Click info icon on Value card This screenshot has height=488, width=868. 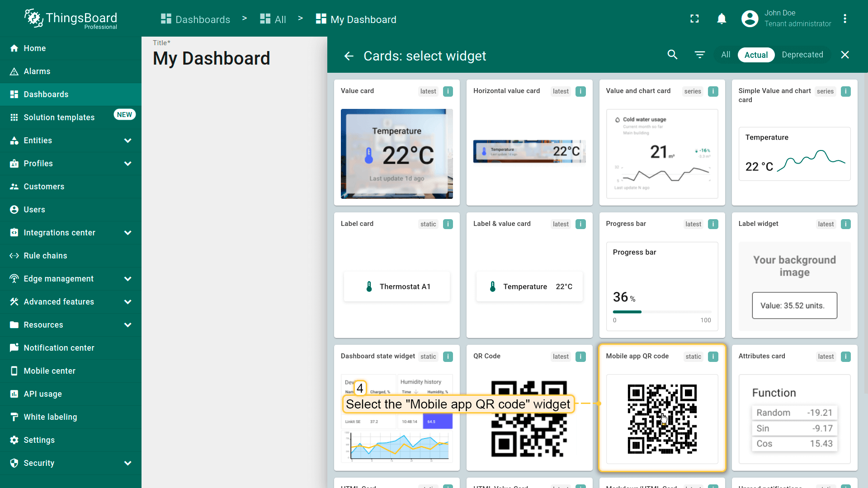(x=448, y=91)
